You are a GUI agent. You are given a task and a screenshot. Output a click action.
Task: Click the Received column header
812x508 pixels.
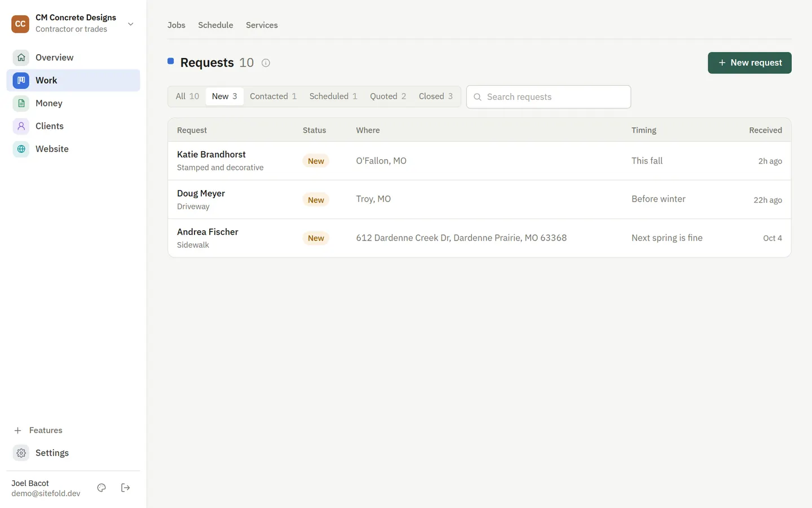click(765, 130)
